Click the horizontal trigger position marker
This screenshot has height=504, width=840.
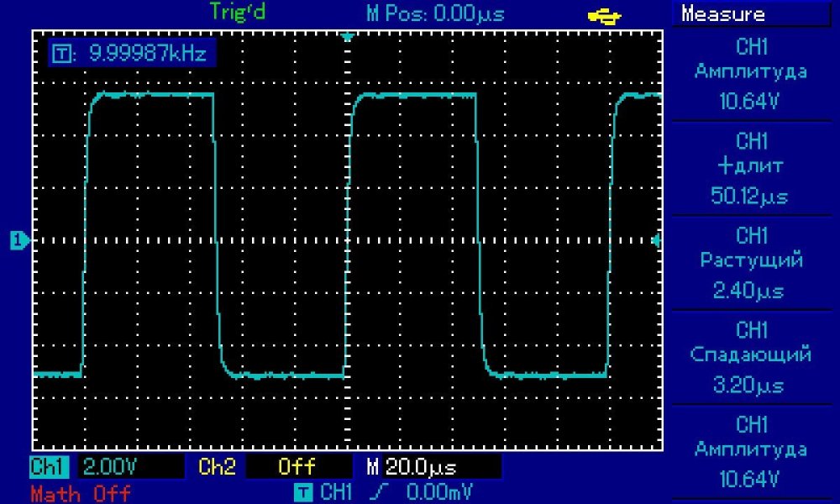pos(347,38)
